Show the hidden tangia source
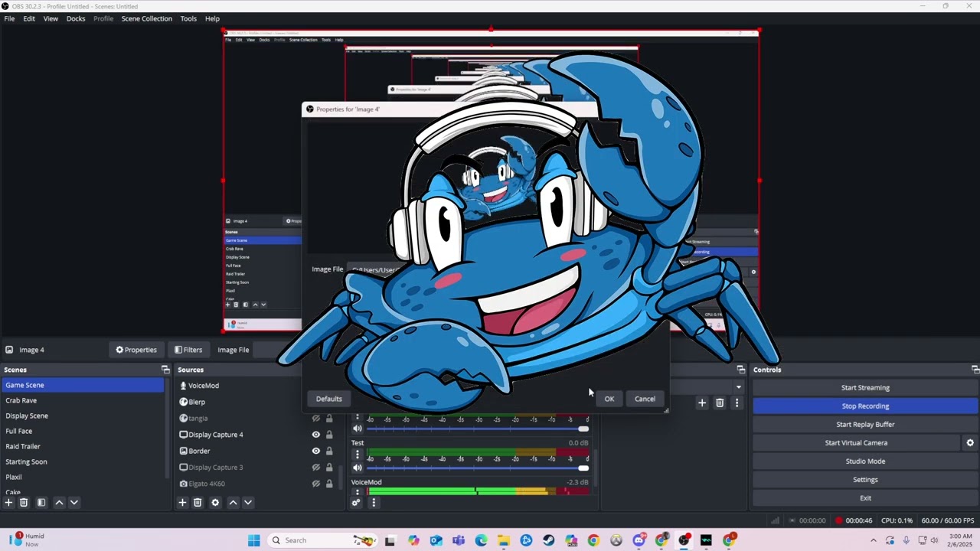 pyautogui.click(x=315, y=419)
